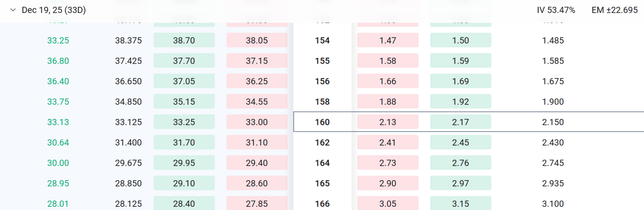Click call bid 38.70 at strike 154
Image resolution: width=644 pixels, height=210 pixels.
tap(184, 40)
